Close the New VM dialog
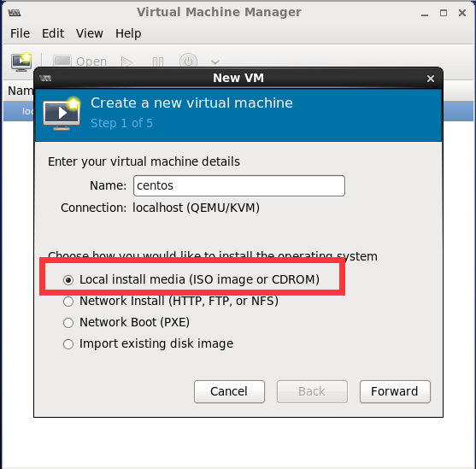The image size is (476, 469). point(431,79)
